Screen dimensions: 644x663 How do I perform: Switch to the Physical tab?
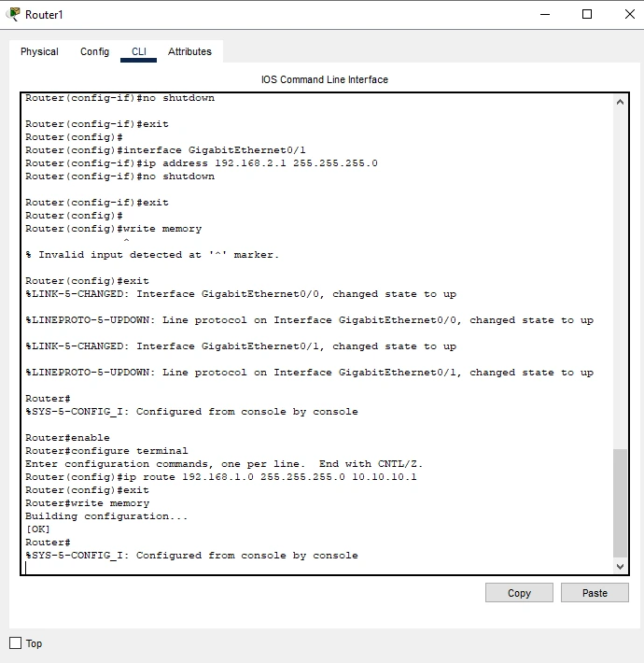pos(39,51)
